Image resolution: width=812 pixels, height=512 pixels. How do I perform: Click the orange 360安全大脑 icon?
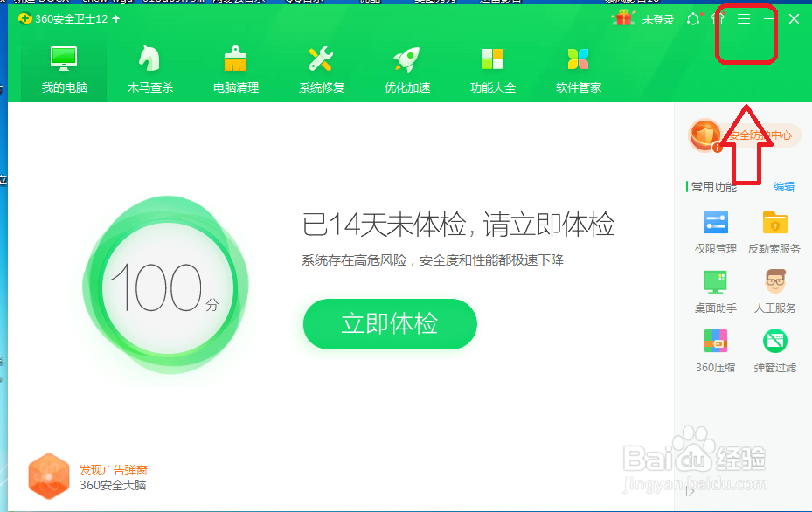tap(49, 476)
